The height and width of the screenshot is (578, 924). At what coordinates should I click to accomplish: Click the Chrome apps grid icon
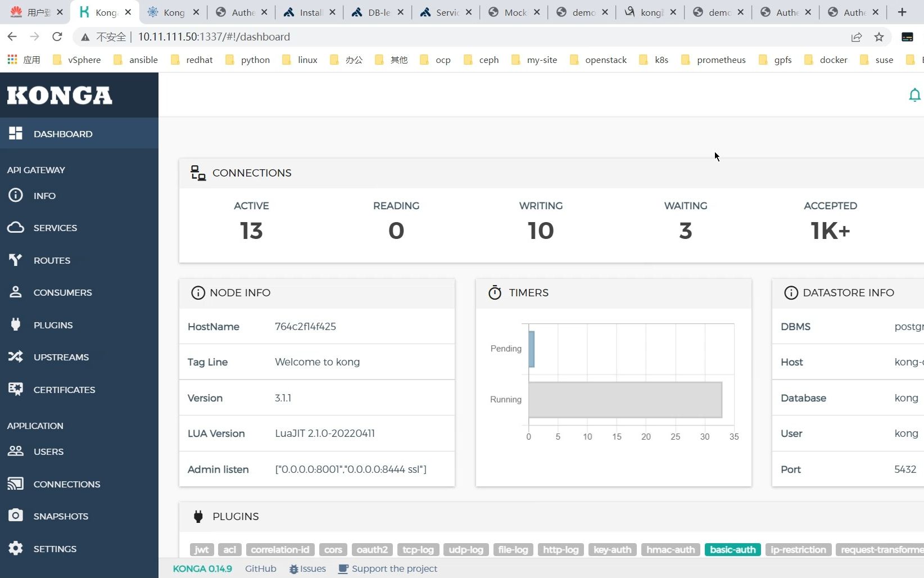tap(12, 60)
